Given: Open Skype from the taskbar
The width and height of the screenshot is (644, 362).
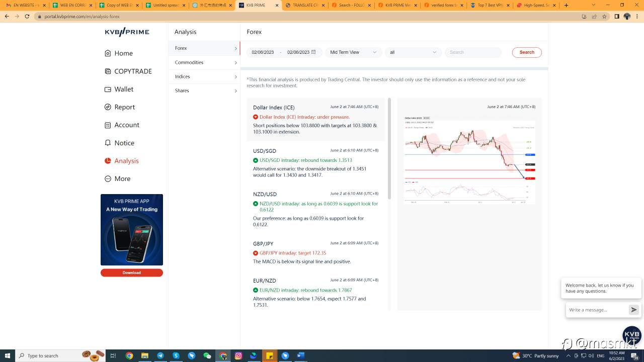Looking at the screenshot, I should click(176, 355).
